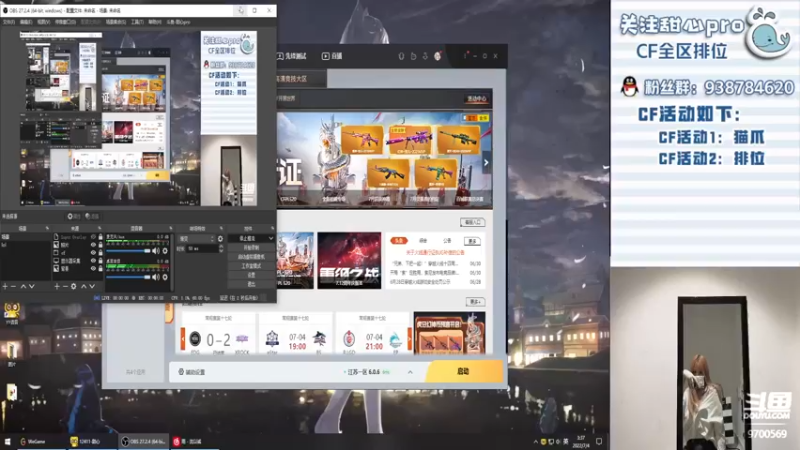Open the 重返之战 promo thumbnail
This screenshot has width=800, height=450.
tap(349, 261)
